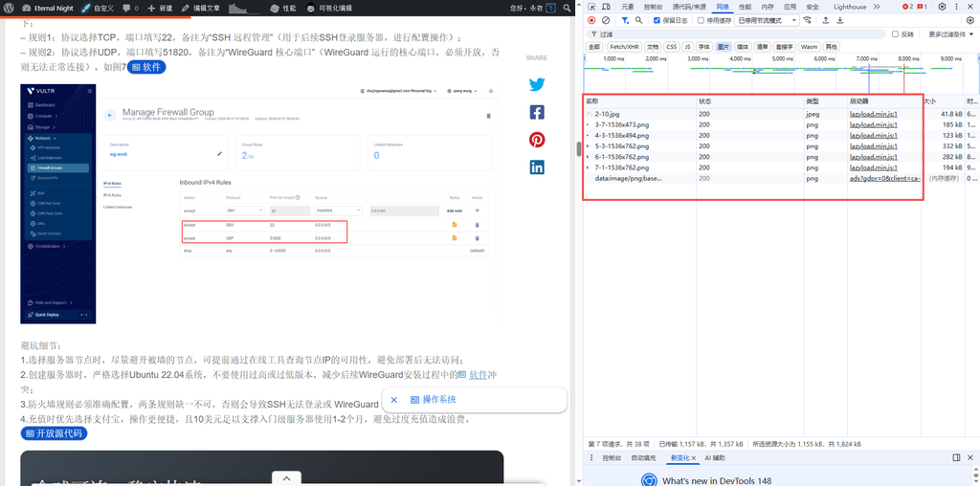Import HAR file with upload arrow
Viewport: 980px width, 486px height.
(825, 20)
